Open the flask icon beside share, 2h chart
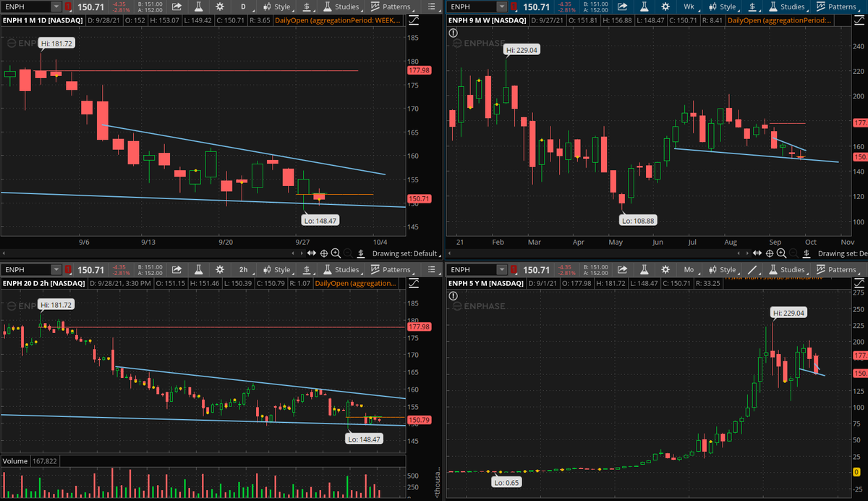The image size is (868, 501). (x=199, y=269)
